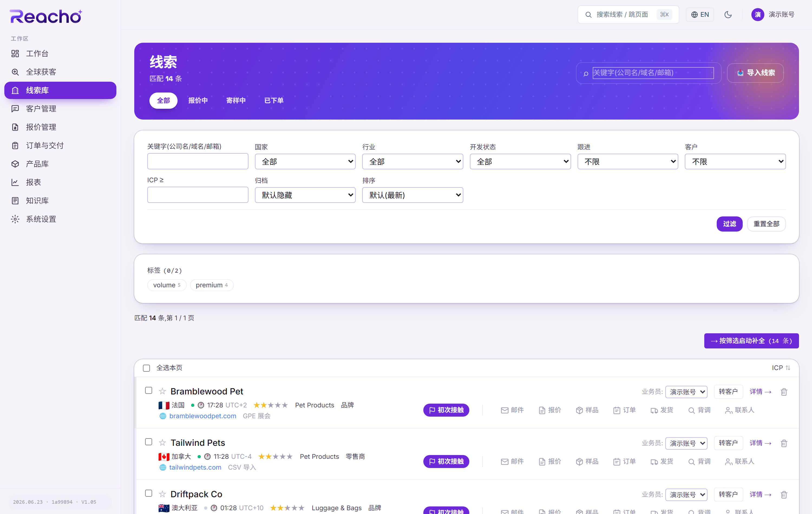Toggle dark mode moon icon
Viewport: 812px width, 514px height.
point(728,15)
